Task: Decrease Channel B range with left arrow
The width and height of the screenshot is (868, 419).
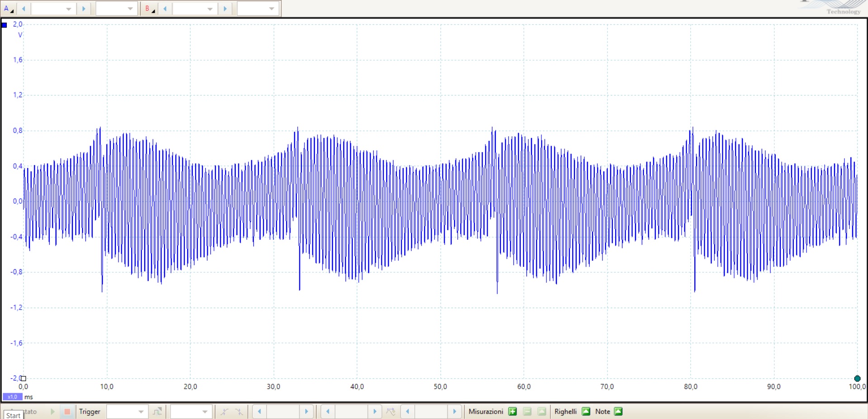Action: (x=165, y=9)
